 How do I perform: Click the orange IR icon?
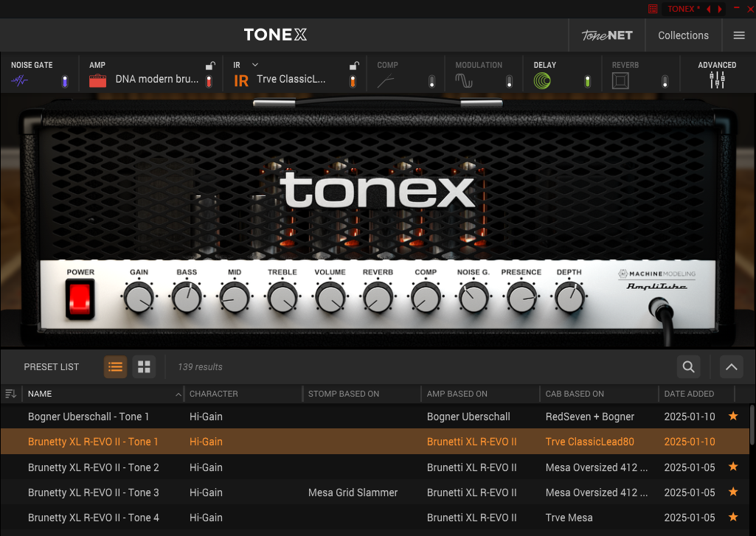coord(241,81)
